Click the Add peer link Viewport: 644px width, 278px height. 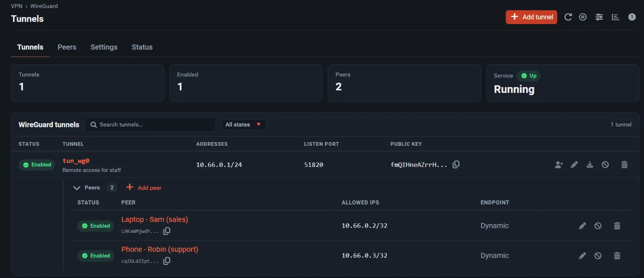(144, 188)
